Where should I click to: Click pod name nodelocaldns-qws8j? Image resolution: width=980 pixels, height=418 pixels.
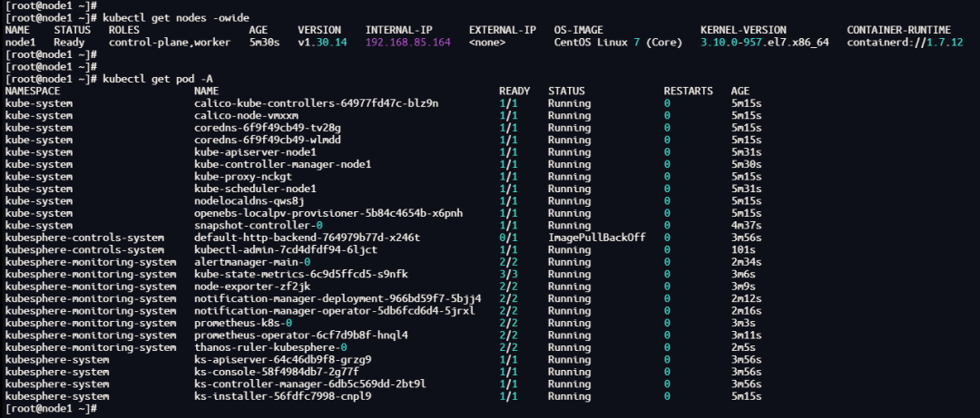click(x=249, y=200)
